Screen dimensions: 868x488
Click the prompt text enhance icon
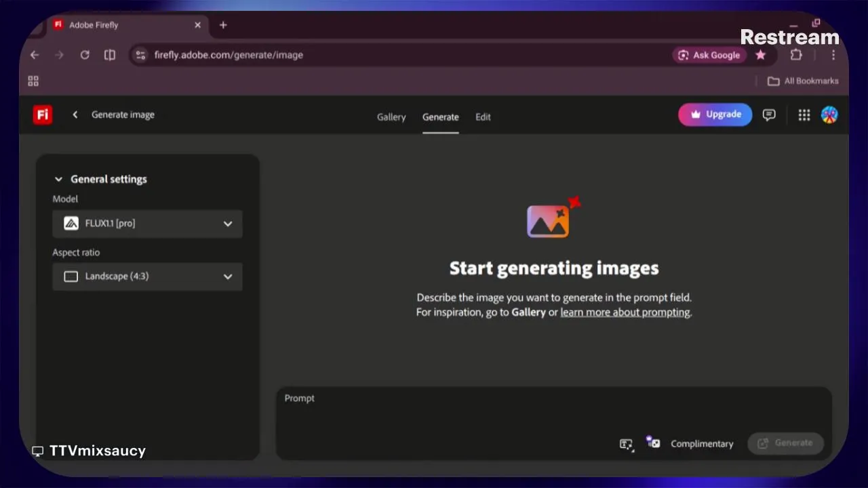627,444
